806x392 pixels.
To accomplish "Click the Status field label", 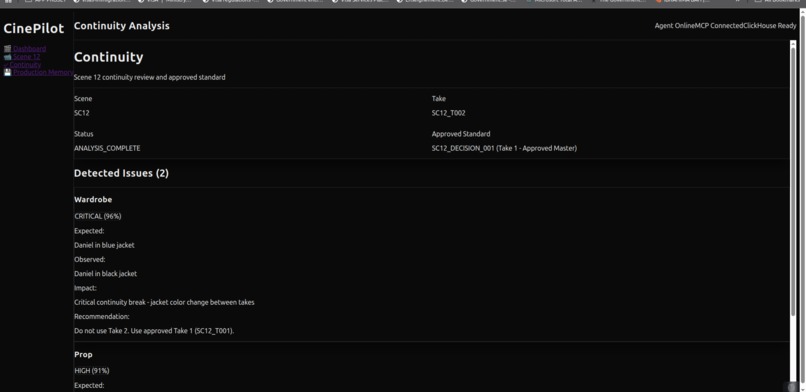I will [x=84, y=134].
